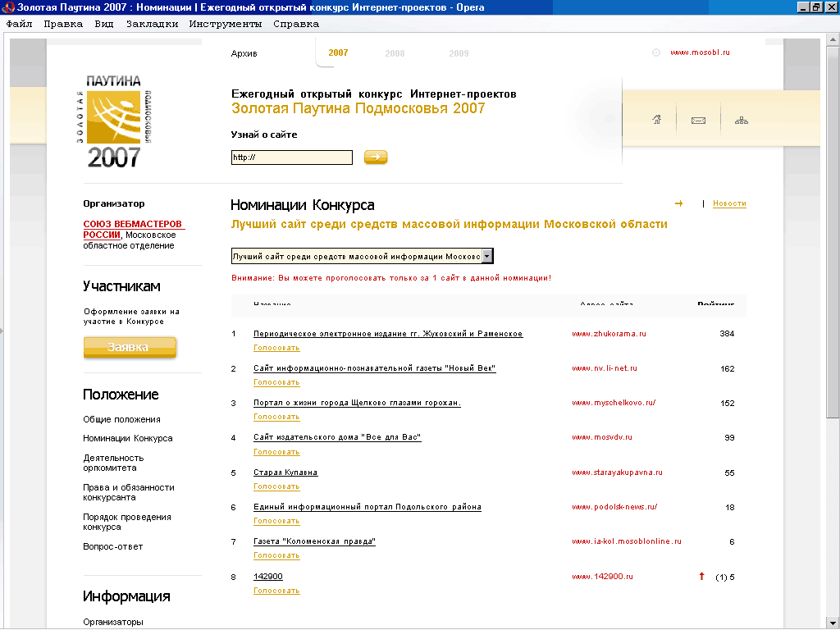Open the www.mosobl.ru link
This screenshot has width=840, height=630.
pos(700,52)
